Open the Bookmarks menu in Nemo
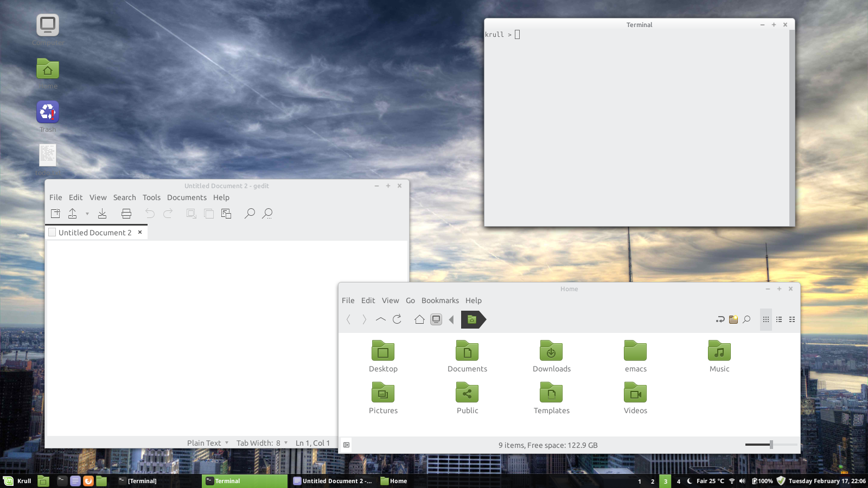Screen dimensions: 868x488 point(440,300)
